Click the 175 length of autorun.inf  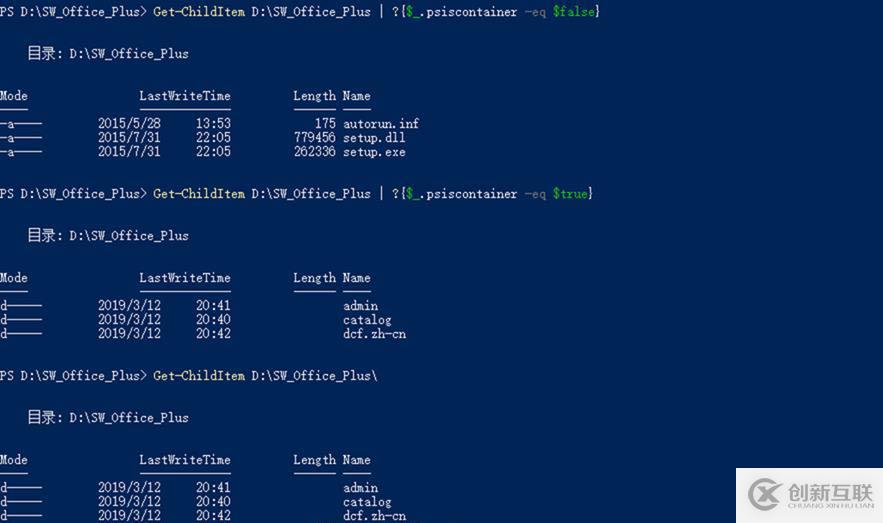(x=325, y=124)
